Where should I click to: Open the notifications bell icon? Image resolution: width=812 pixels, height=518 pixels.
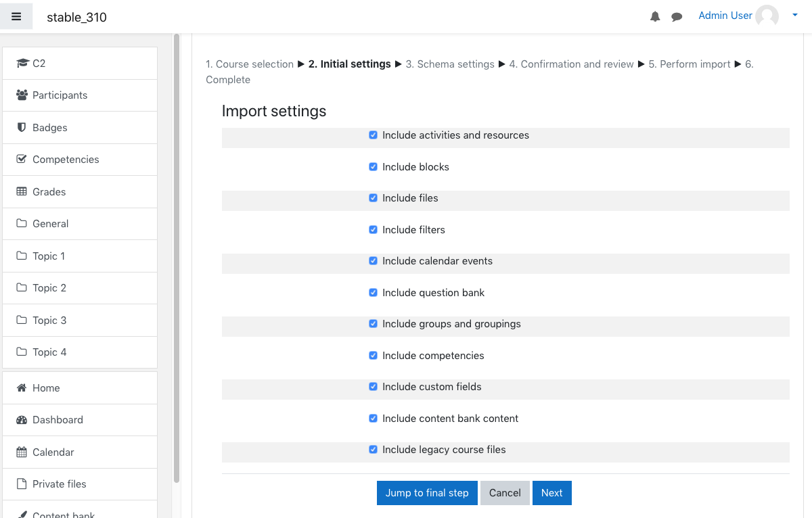tap(655, 17)
